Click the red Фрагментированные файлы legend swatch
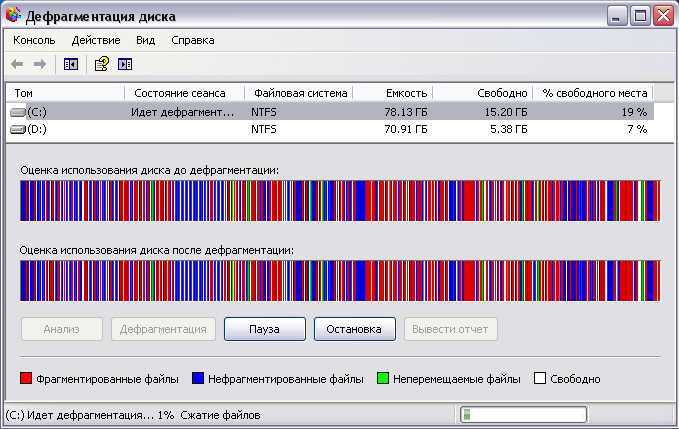 (x=26, y=378)
